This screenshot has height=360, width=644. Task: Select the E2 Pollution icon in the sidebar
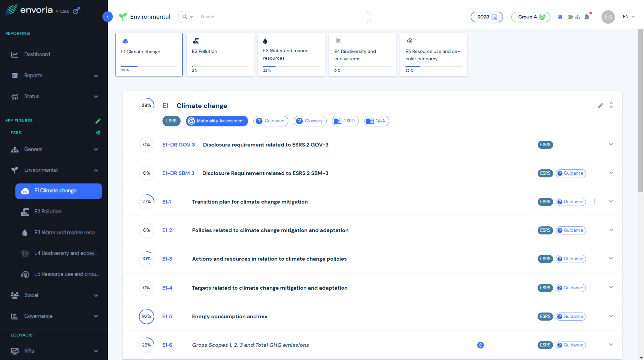pos(25,212)
